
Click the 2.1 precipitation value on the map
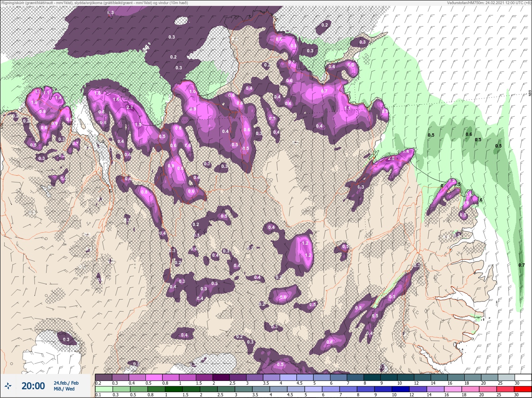(129, 108)
